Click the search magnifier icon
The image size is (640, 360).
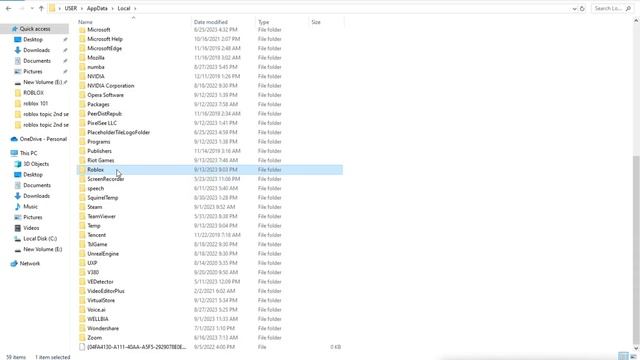point(628,8)
